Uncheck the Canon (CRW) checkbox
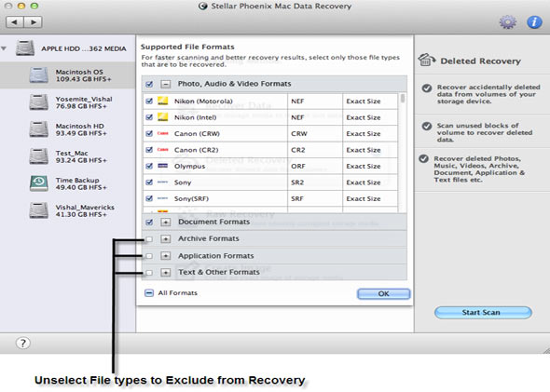 149,133
